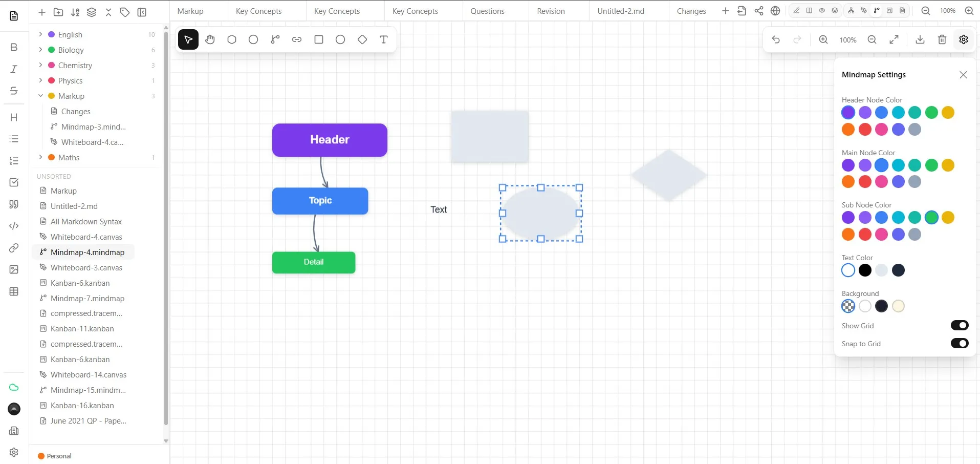Image resolution: width=980 pixels, height=464 pixels.
Task: Select the diamond shape tool
Action: (362, 39)
